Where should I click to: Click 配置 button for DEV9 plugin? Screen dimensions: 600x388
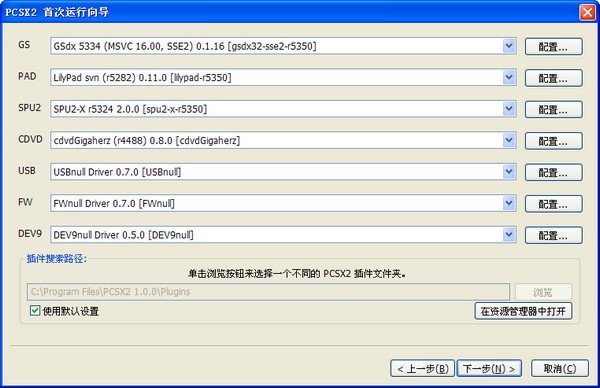click(554, 235)
